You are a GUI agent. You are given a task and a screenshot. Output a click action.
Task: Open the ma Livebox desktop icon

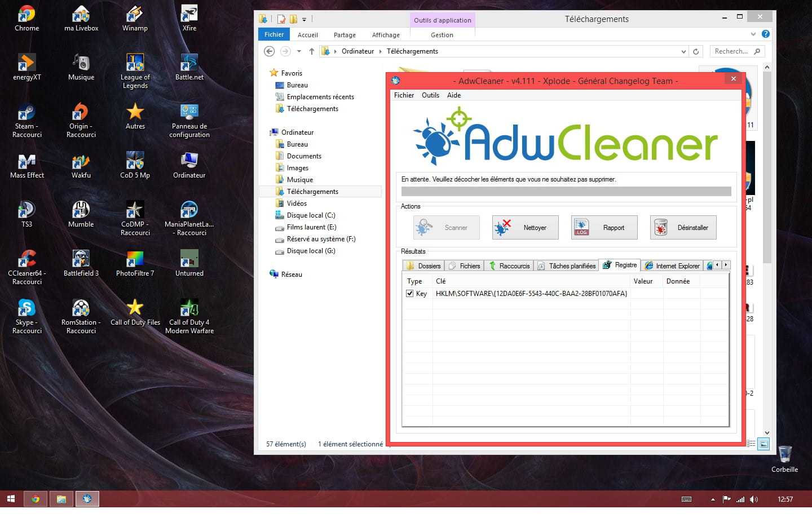[x=81, y=18]
